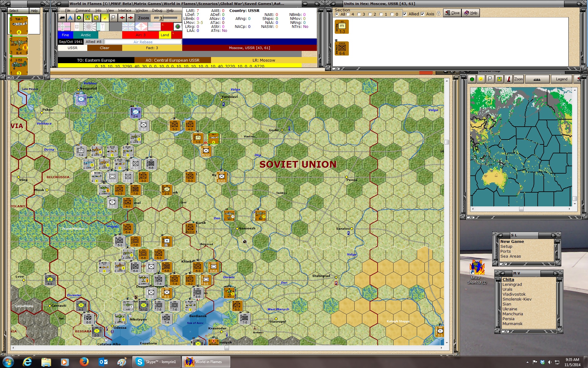Click the blue letter A toolbar icon
588x368 pixels.
70,18
